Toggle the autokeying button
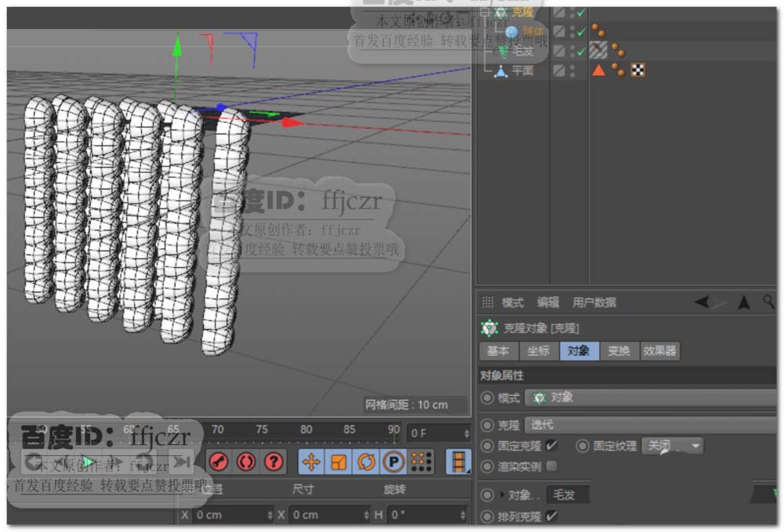The image size is (784, 532). click(x=246, y=462)
